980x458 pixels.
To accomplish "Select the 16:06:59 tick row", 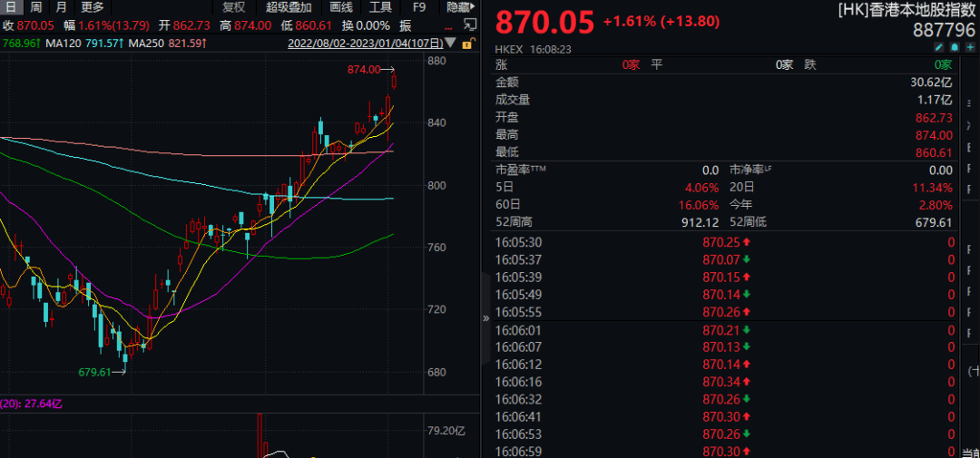I will [x=725, y=451].
